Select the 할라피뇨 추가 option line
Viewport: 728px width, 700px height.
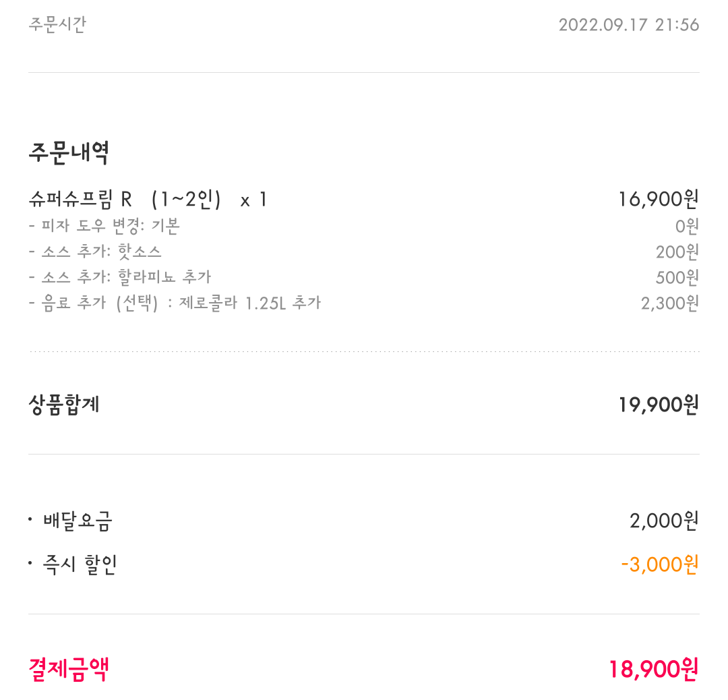[x=120, y=277]
